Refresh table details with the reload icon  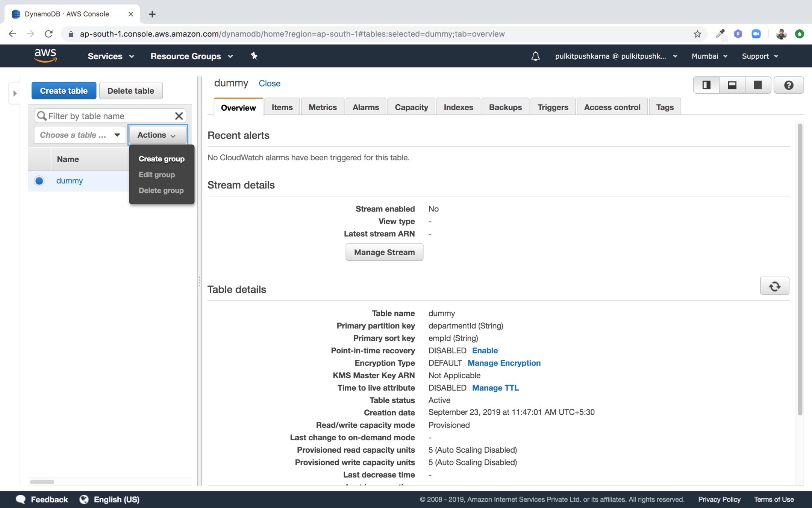coord(774,286)
